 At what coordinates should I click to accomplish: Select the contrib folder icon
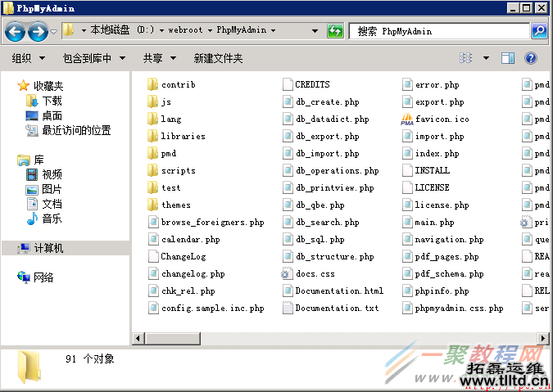152,84
